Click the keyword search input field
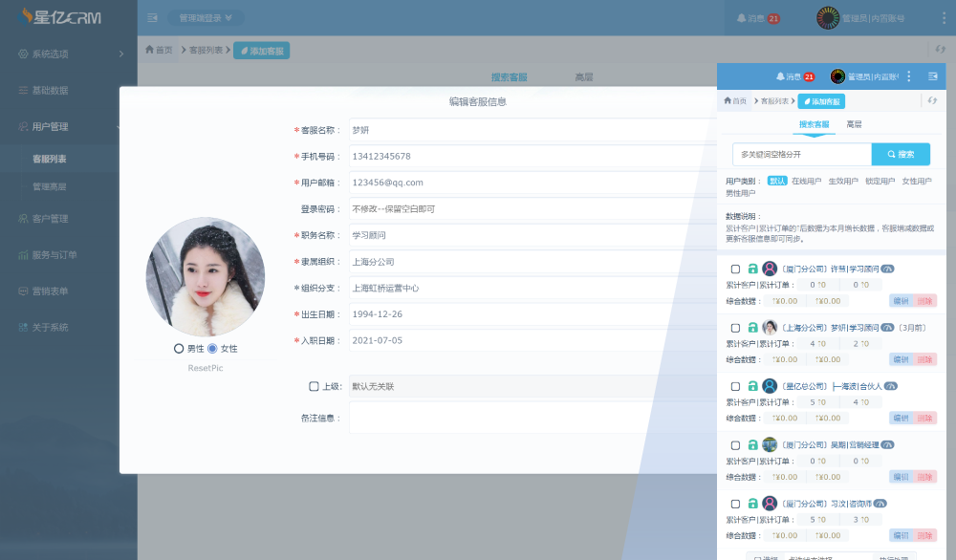Image resolution: width=956 pixels, height=560 pixels. [801, 153]
